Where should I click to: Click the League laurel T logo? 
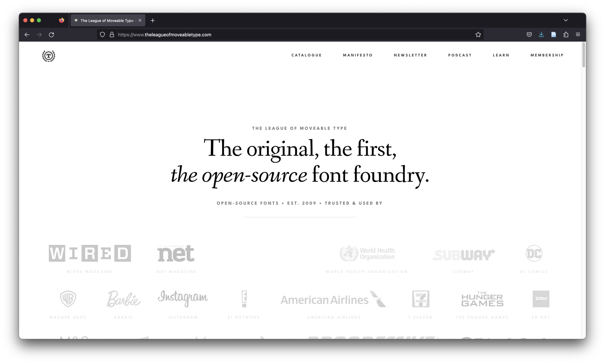click(x=48, y=56)
